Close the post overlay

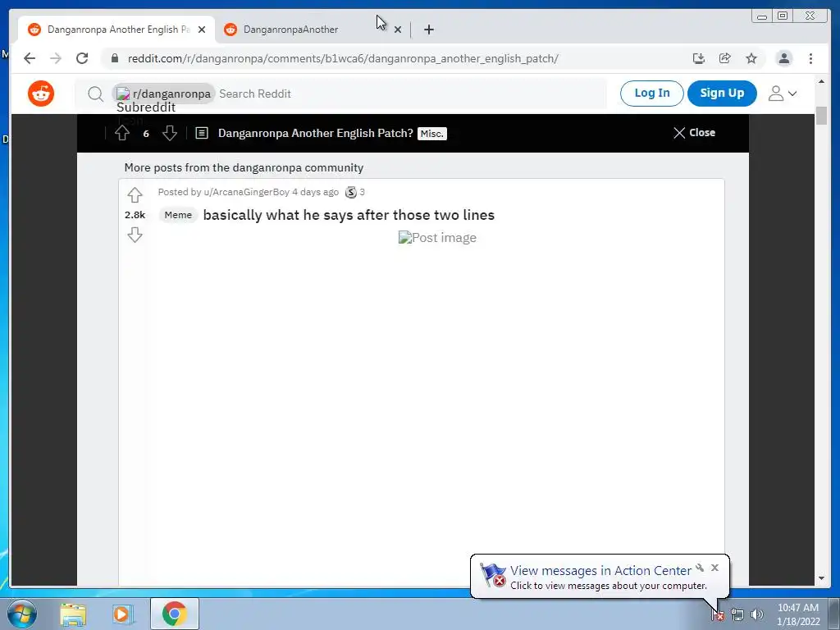click(x=694, y=133)
